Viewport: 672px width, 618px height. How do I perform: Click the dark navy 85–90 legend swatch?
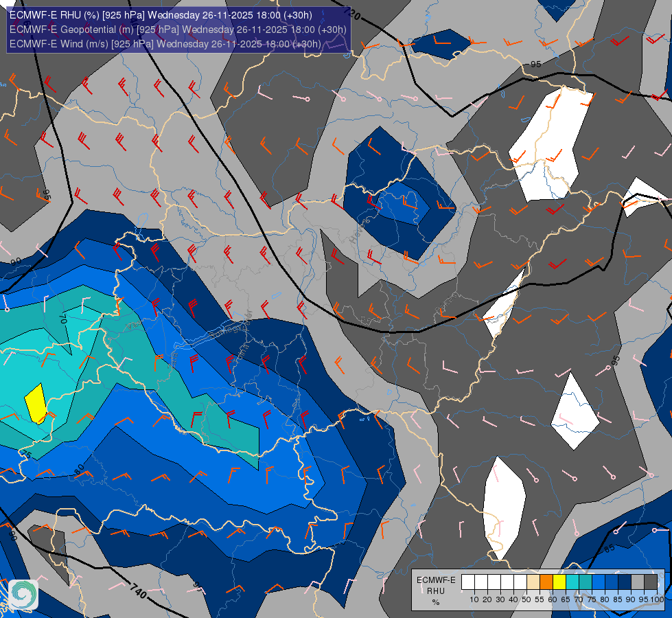pyautogui.click(x=625, y=582)
